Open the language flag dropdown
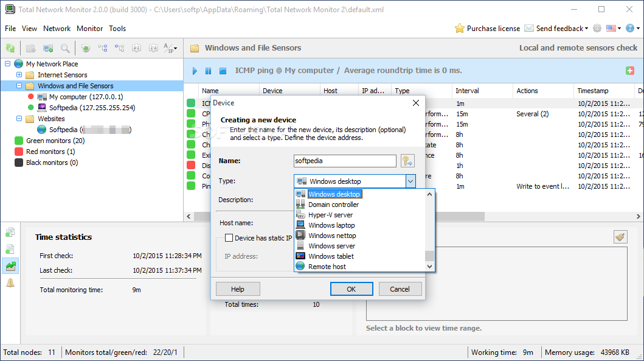This screenshot has width=644, height=361. coord(614,28)
